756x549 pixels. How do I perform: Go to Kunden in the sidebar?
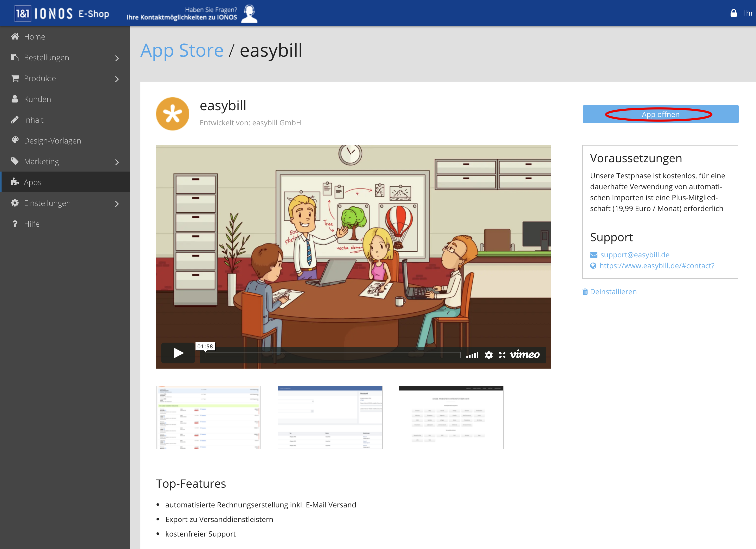(65, 99)
